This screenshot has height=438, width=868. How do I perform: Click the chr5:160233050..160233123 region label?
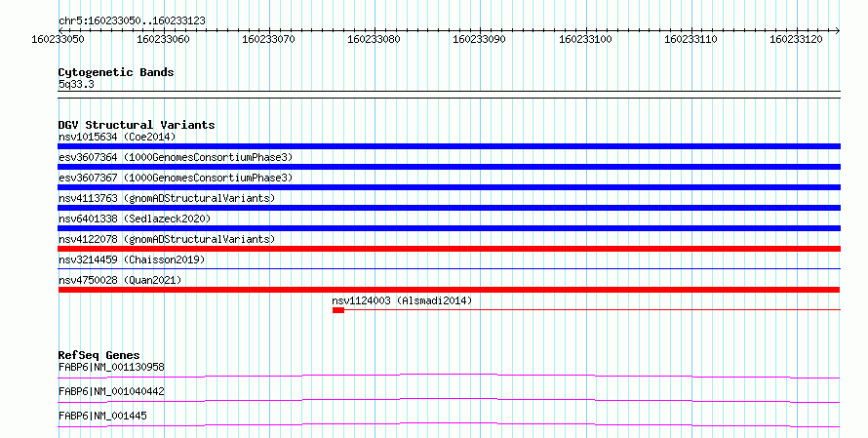tap(132, 20)
